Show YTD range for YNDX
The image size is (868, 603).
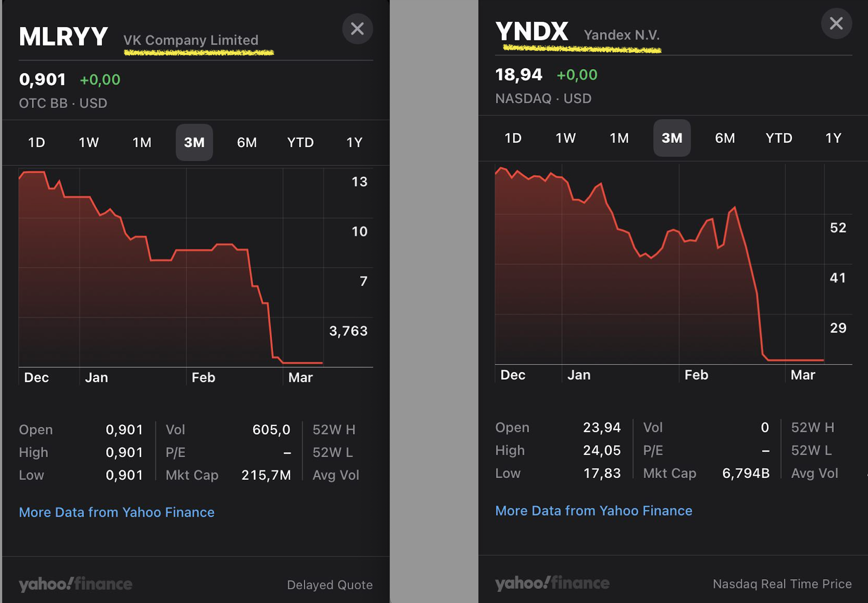[779, 138]
